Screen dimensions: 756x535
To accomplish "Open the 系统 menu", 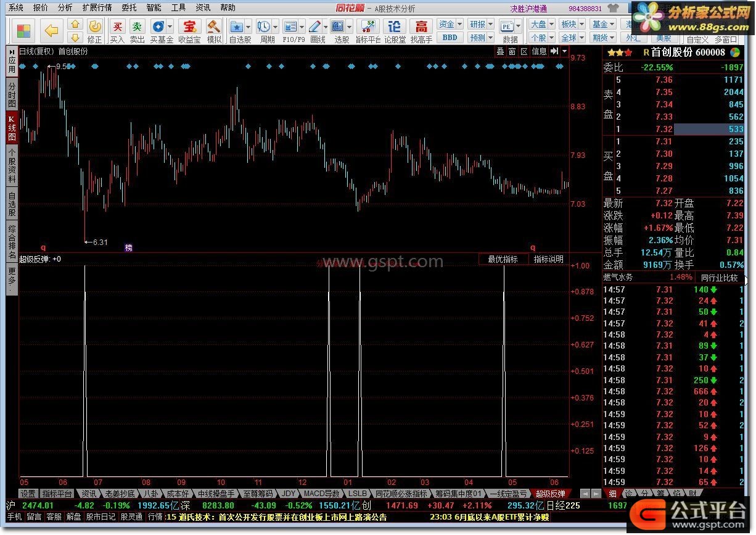I will [17, 8].
